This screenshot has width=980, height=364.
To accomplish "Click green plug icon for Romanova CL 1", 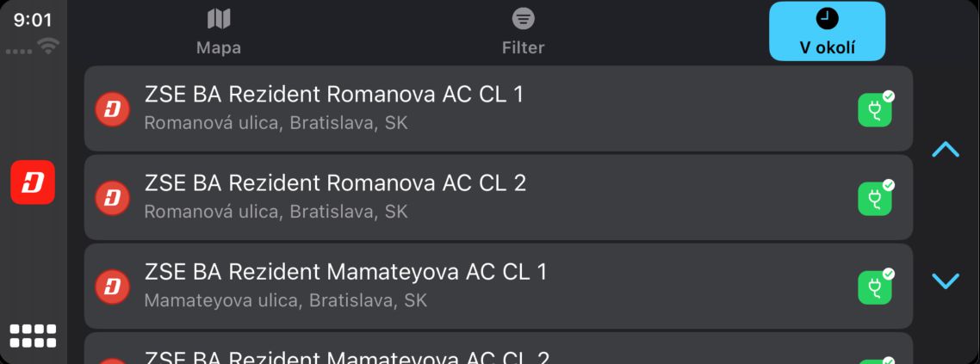I will tap(875, 110).
